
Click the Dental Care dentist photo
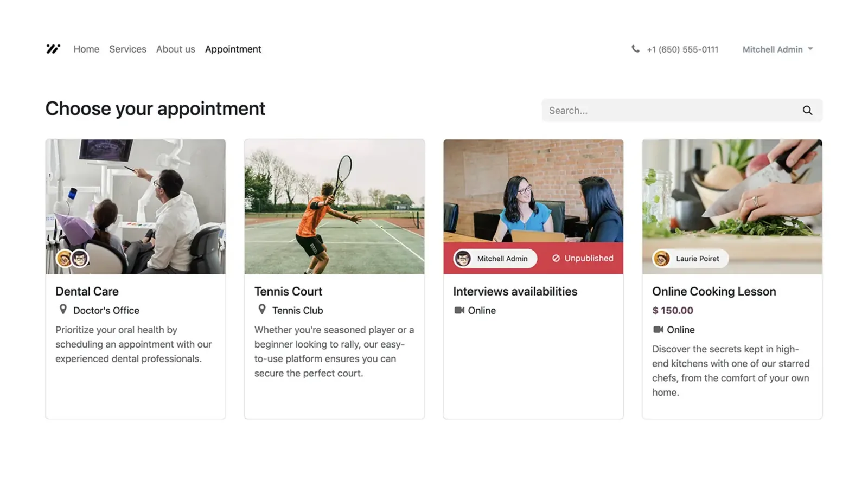[136, 207]
